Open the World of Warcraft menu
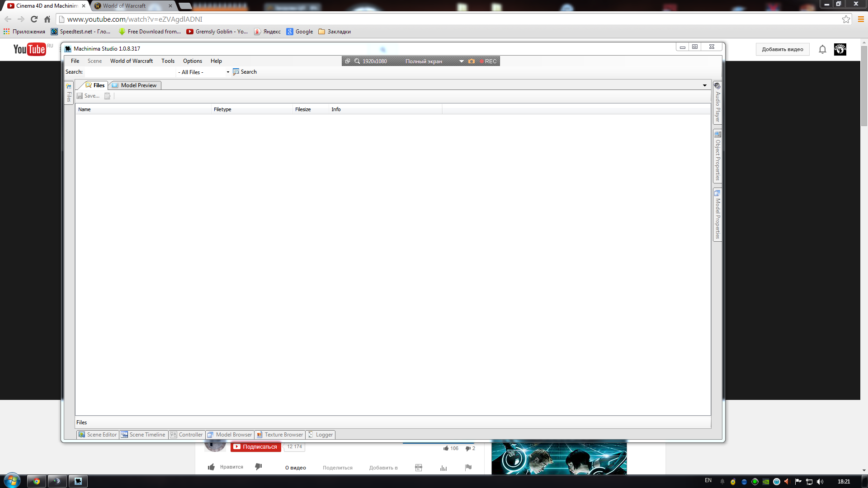The image size is (868, 488). coord(132,61)
